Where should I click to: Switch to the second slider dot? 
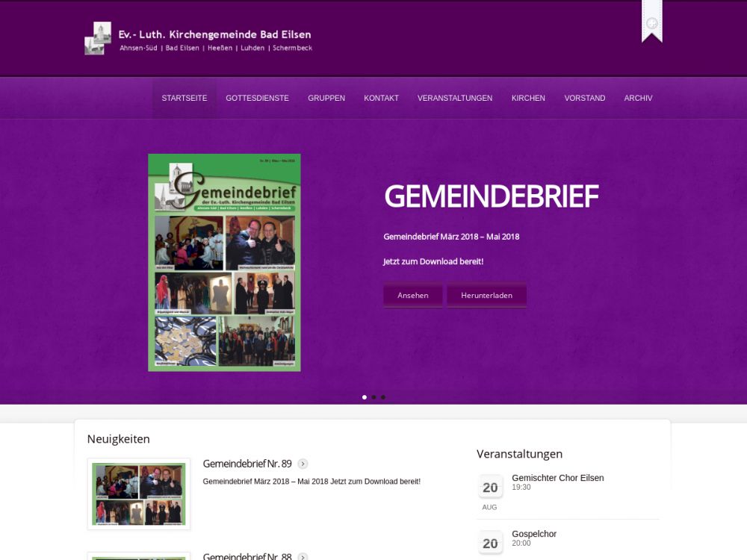click(373, 397)
